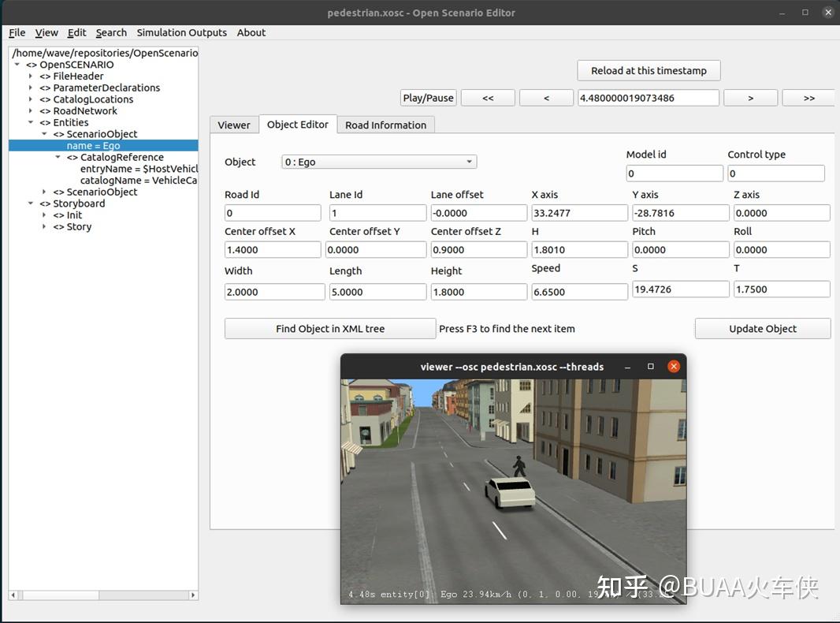
Task: Open the Simulation Outputs menu
Action: [x=181, y=32]
